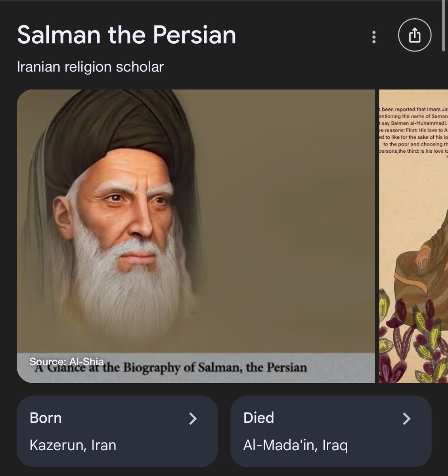Click the "Al-Mada'in, Iraq" death place text

(x=295, y=445)
